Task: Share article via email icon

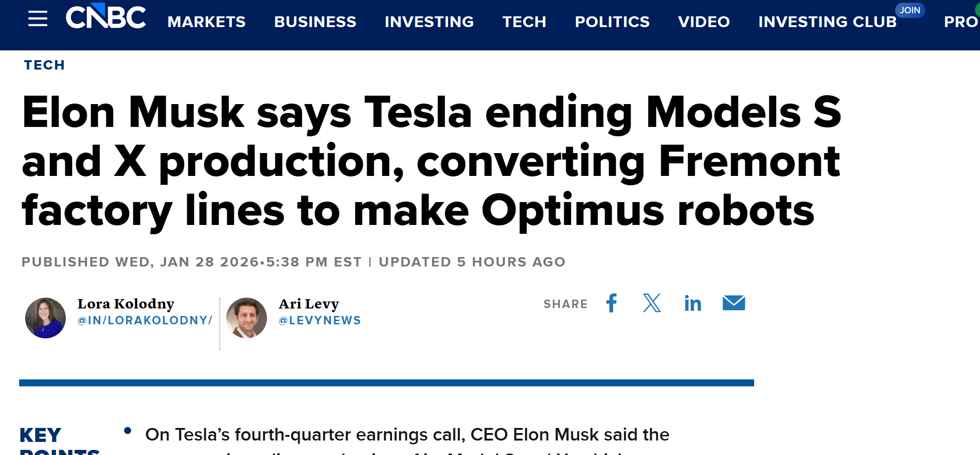Action: click(734, 303)
